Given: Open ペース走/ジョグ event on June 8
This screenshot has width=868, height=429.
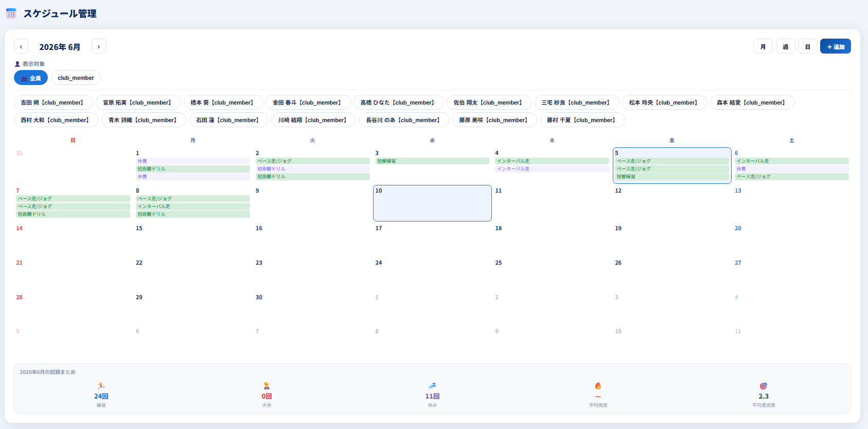Looking at the screenshot, I should coord(193,199).
